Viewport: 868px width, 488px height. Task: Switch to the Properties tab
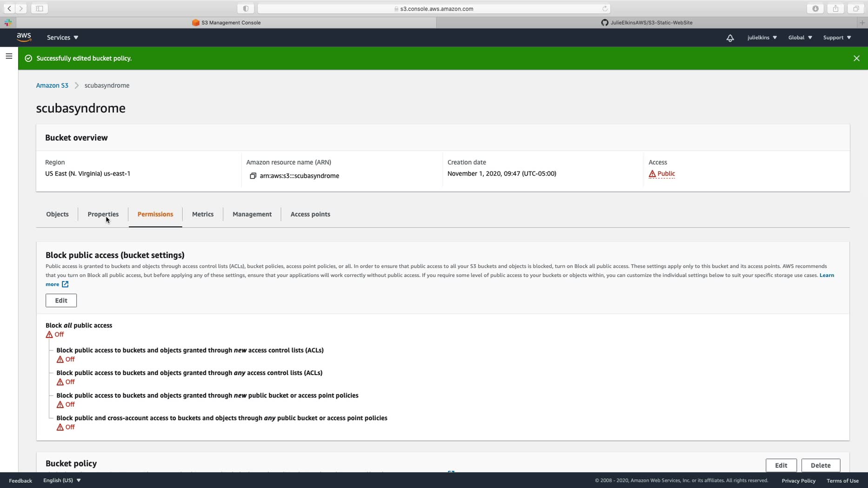[103, 214]
